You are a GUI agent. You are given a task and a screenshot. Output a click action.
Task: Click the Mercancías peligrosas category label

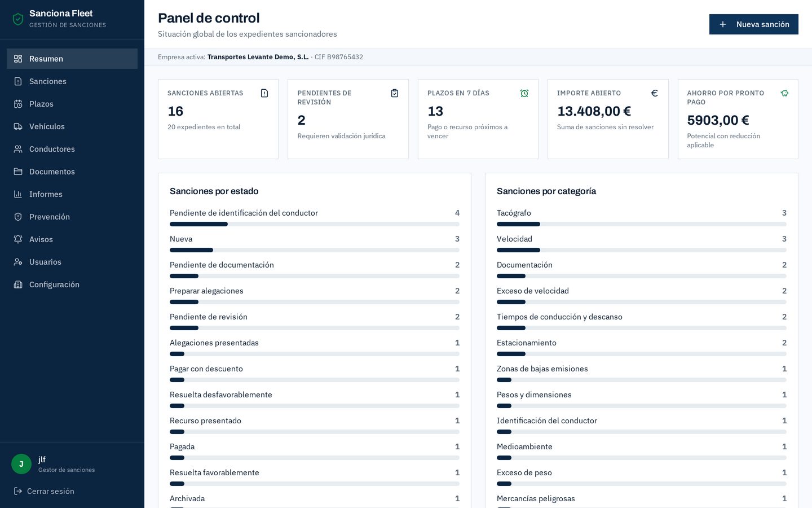[x=536, y=498]
